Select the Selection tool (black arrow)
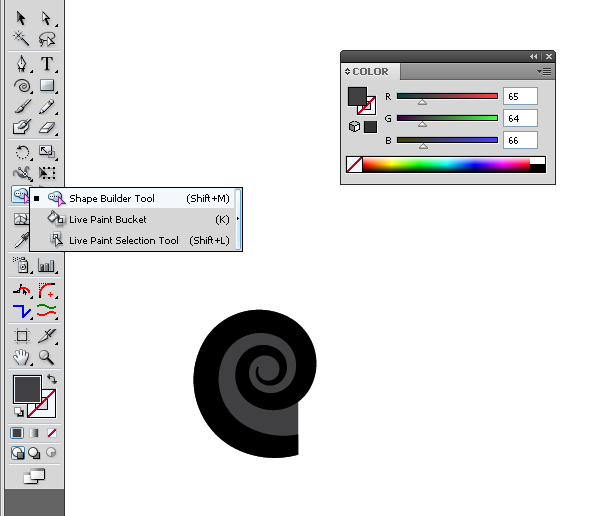Image resolution: width=600 pixels, height=516 pixels. tap(21, 18)
